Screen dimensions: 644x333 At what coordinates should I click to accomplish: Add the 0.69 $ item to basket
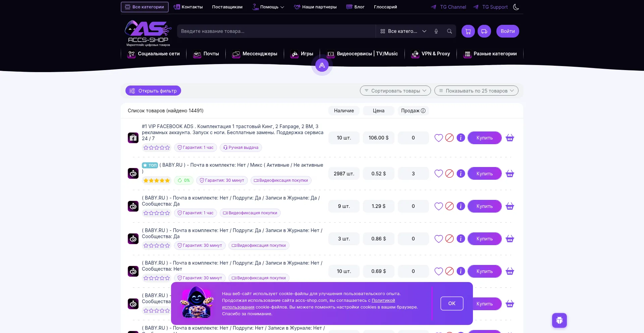point(510,271)
